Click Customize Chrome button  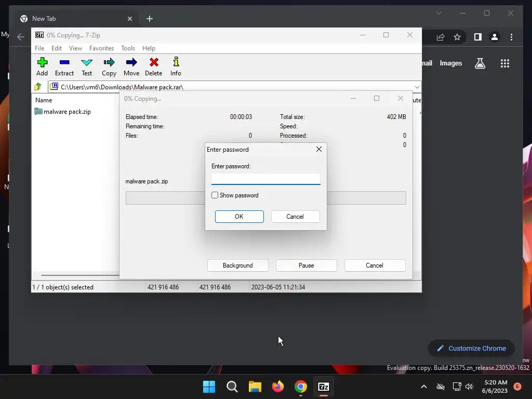(x=472, y=348)
